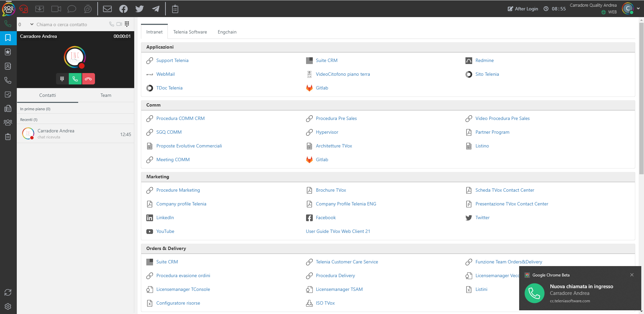Close the Google Chrome Beta notification
This screenshot has width=644, height=314.
click(632, 275)
